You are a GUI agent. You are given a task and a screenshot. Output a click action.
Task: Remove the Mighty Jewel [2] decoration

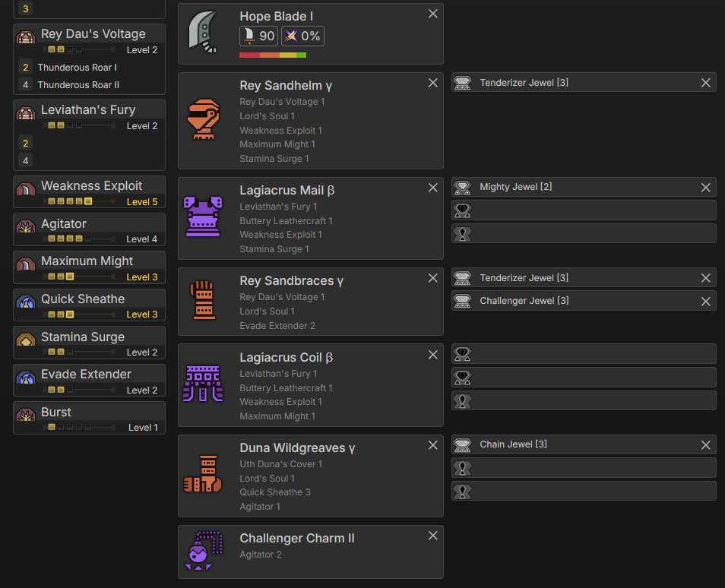coord(705,188)
